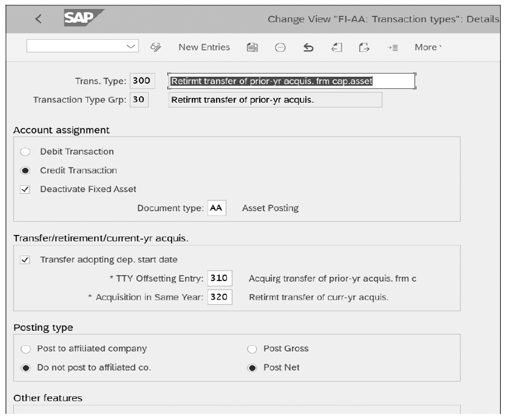Screen dimensions: 509x420
Task: Click the Copy As icon in the toolbar
Action: 252,47
